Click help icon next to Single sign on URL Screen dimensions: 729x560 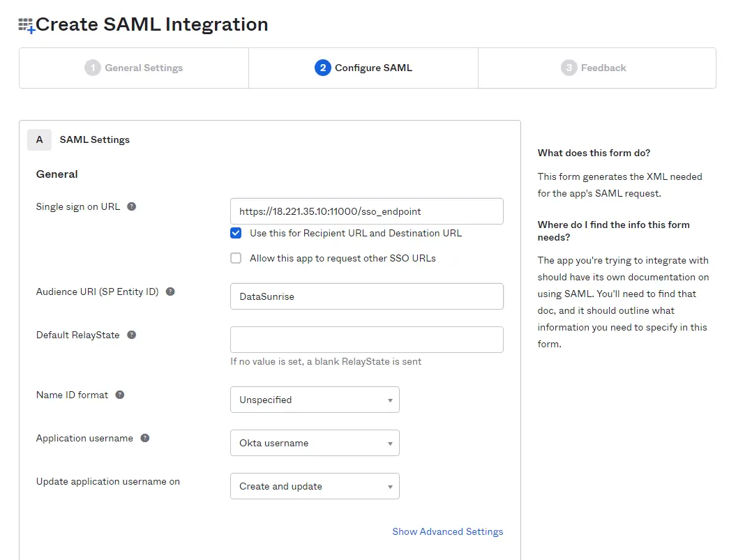click(x=131, y=206)
